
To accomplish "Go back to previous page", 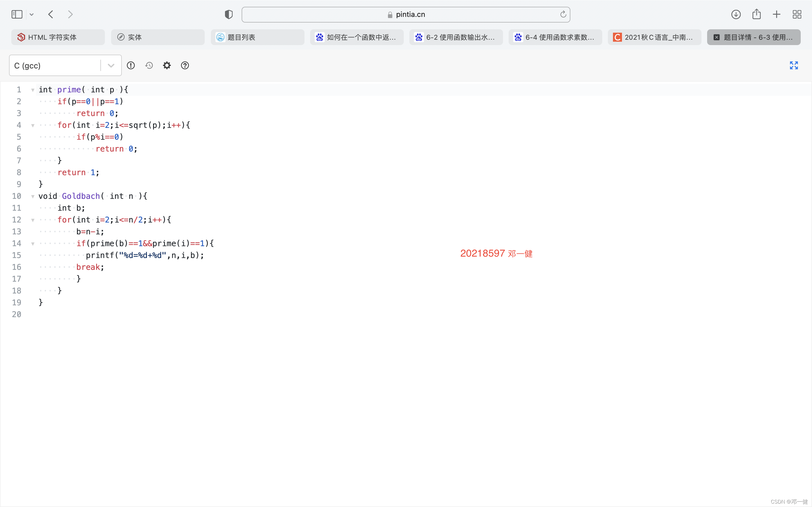I will pyautogui.click(x=51, y=14).
